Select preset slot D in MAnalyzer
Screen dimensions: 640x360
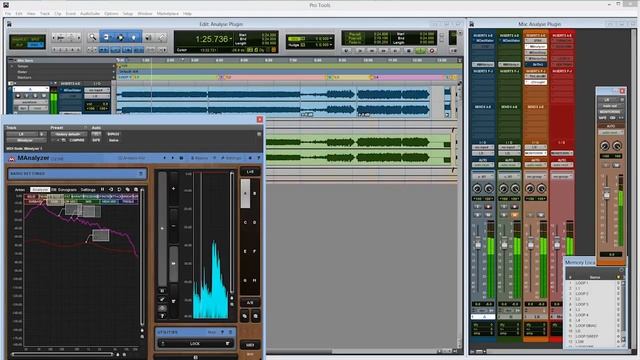click(x=255, y=222)
